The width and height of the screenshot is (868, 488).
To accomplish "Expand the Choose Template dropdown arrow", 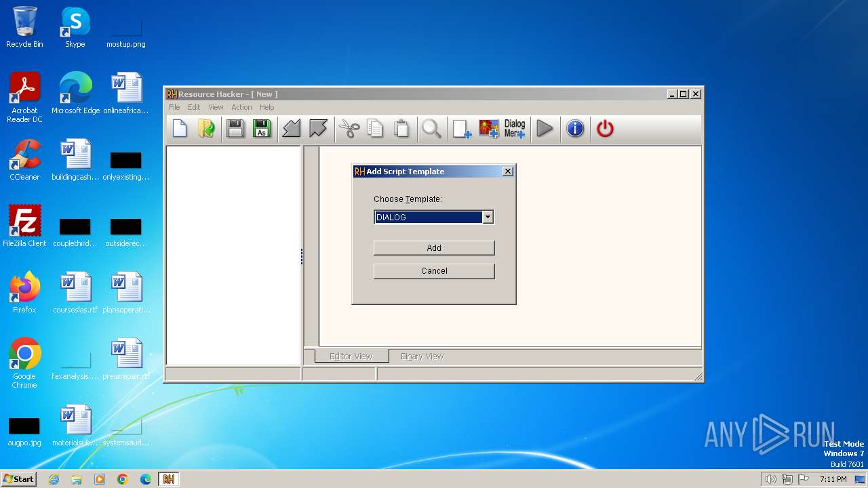I will tap(487, 217).
